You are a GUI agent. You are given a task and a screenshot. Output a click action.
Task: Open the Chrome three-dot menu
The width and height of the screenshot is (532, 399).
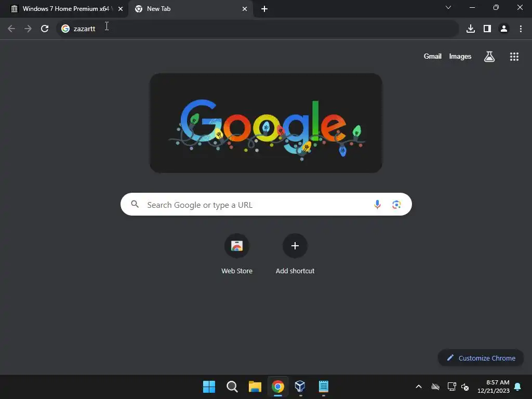pyautogui.click(x=521, y=29)
